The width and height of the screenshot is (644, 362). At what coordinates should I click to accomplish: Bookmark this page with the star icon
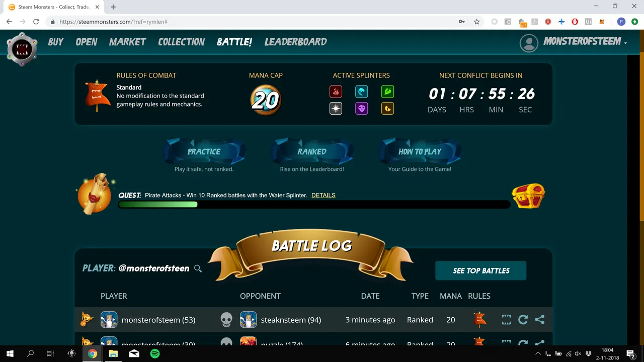(476, 22)
